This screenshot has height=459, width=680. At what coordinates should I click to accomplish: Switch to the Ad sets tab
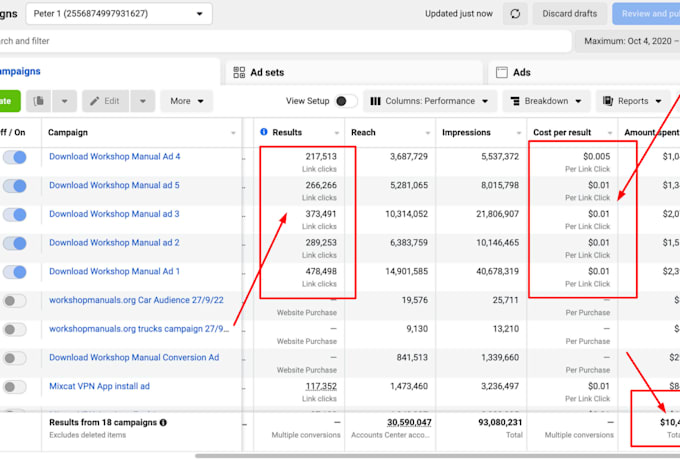coord(354,72)
